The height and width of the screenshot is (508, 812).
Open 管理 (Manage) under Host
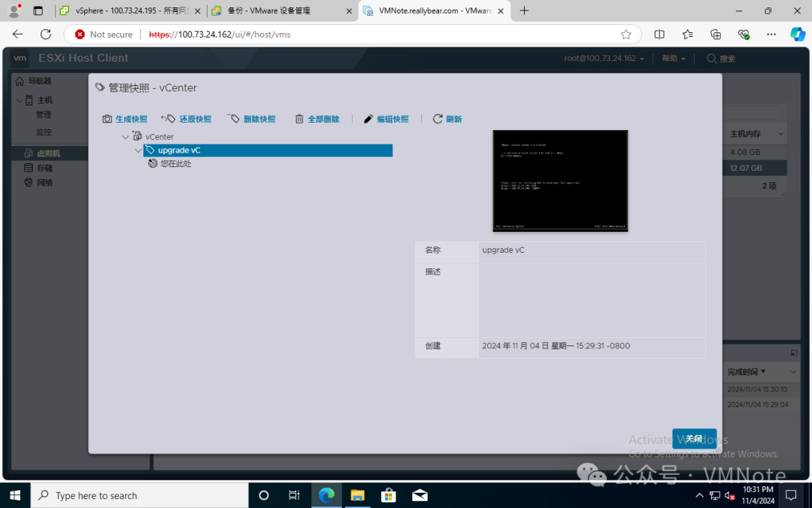point(44,114)
